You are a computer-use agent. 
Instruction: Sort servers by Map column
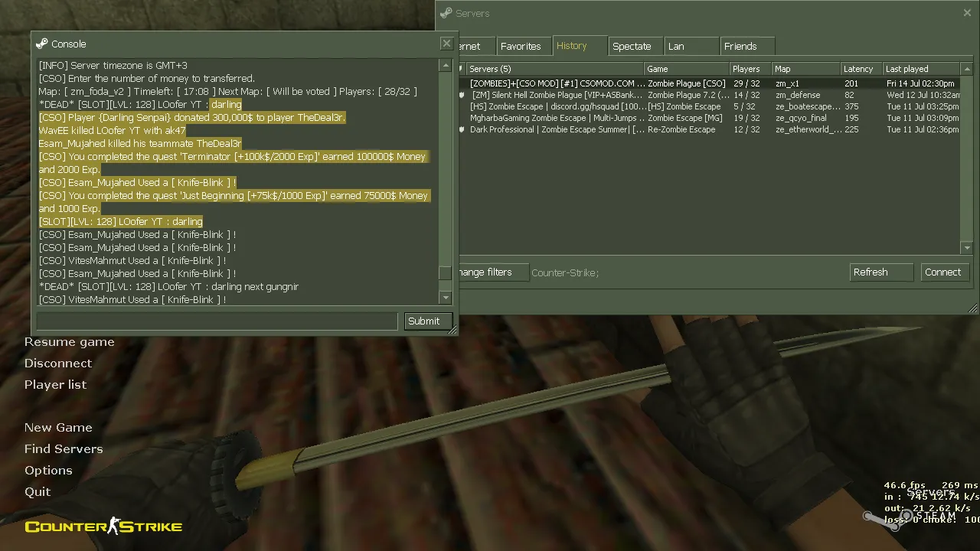(x=805, y=69)
